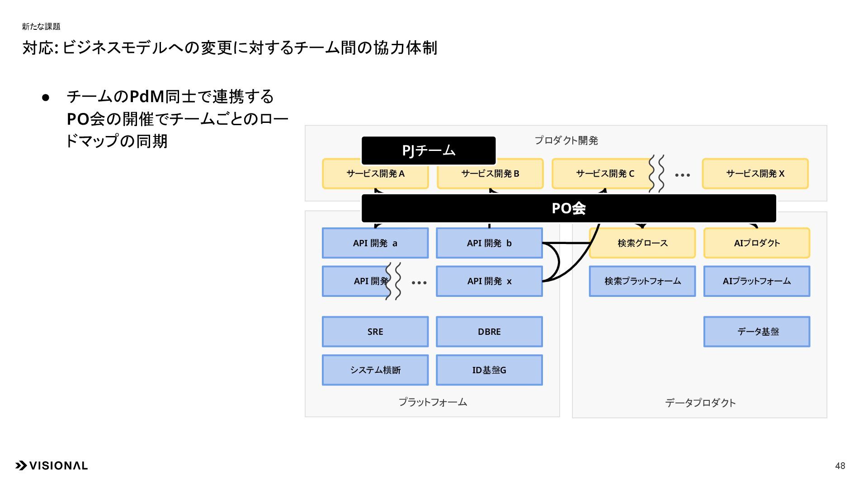Select the AIプロダクト box
The height and width of the screenshot is (488, 868).
757,243
